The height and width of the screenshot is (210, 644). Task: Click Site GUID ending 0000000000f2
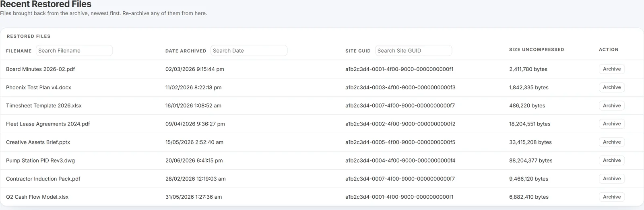pyautogui.click(x=400, y=124)
